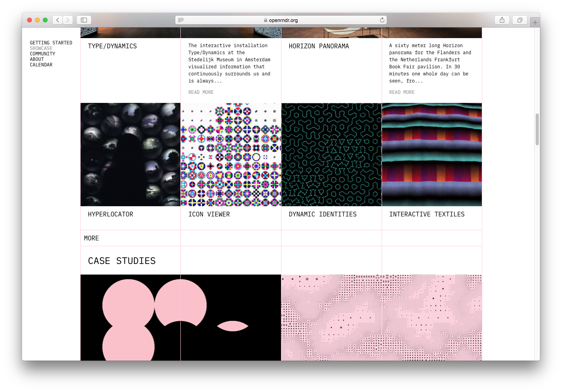Click the page's vertical scrollbar thumb
The height and width of the screenshot is (392, 562).
(537, 130)
